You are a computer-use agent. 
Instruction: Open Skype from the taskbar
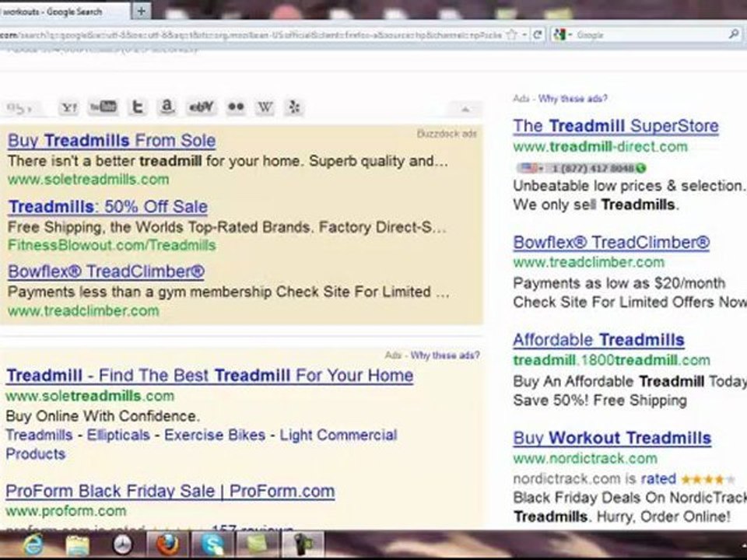coord(212,544)
